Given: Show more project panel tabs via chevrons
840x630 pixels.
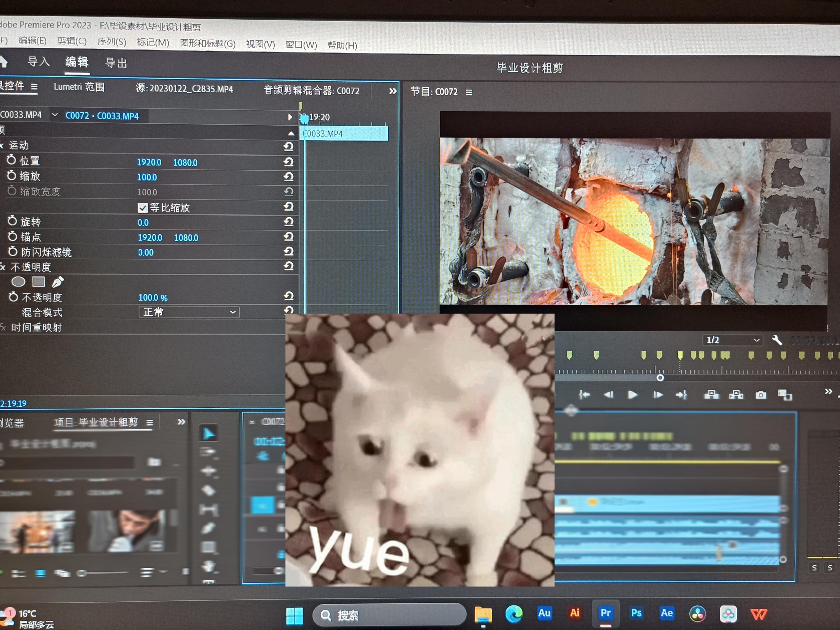Looking at the screenshot, I should [181, 422].
